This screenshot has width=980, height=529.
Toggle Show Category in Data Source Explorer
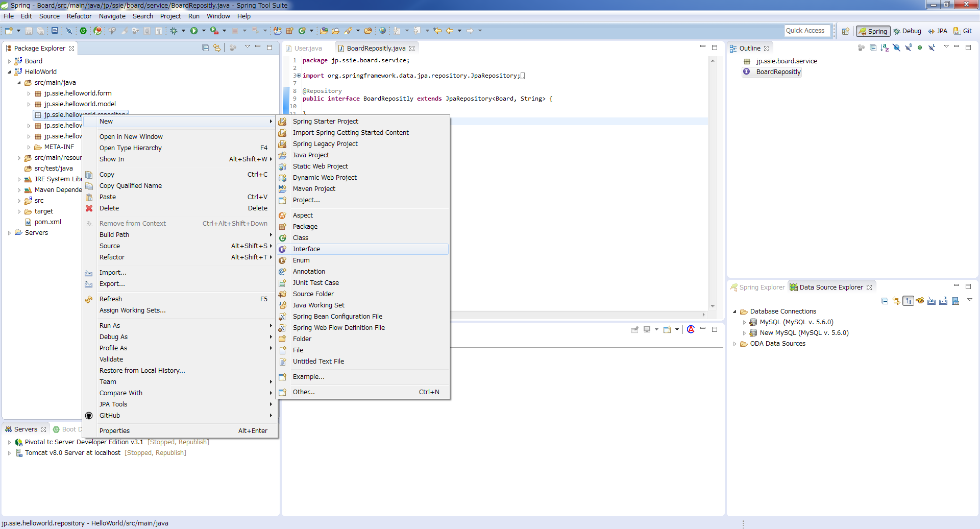click(908, 301)
